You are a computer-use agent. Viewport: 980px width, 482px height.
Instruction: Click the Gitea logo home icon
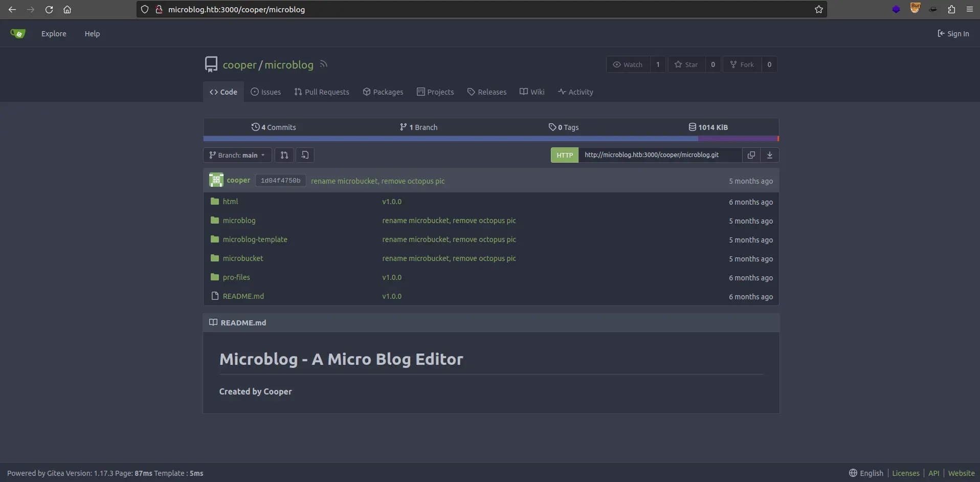[x=18, y=34]
